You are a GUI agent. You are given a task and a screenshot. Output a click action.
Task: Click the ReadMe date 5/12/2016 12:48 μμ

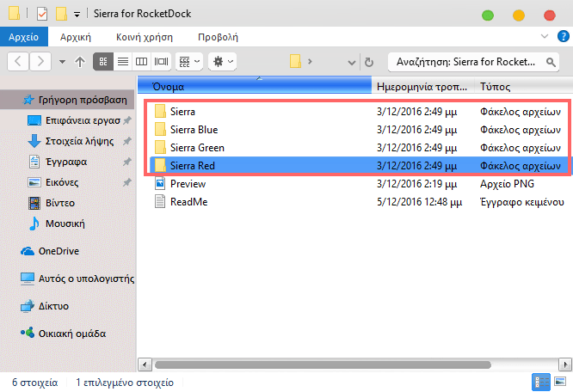[x=420, y=202]
